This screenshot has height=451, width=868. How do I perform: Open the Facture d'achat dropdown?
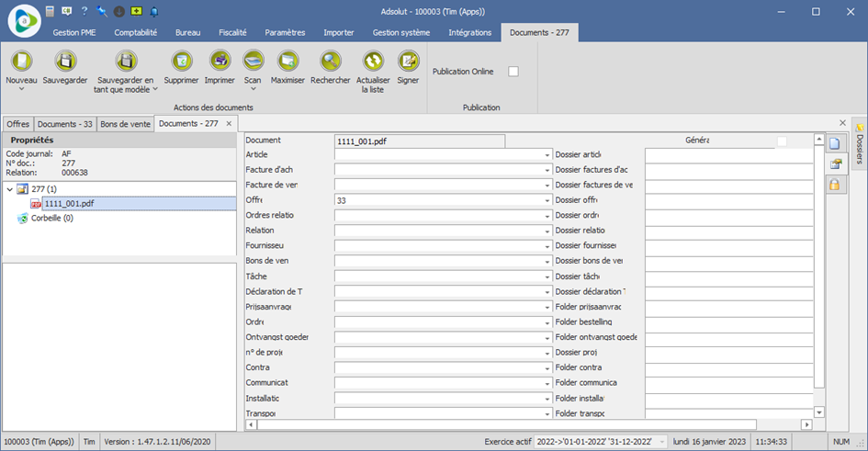[x=547, y=171]
